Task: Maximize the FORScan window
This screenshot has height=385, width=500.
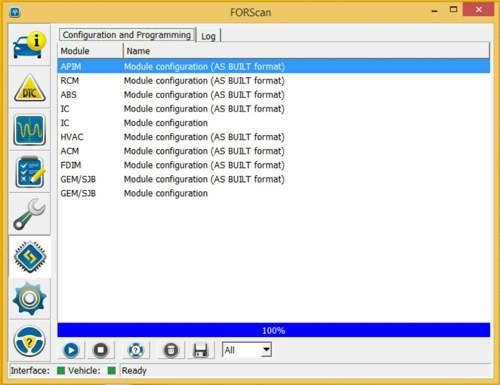Action: (453, 10)
